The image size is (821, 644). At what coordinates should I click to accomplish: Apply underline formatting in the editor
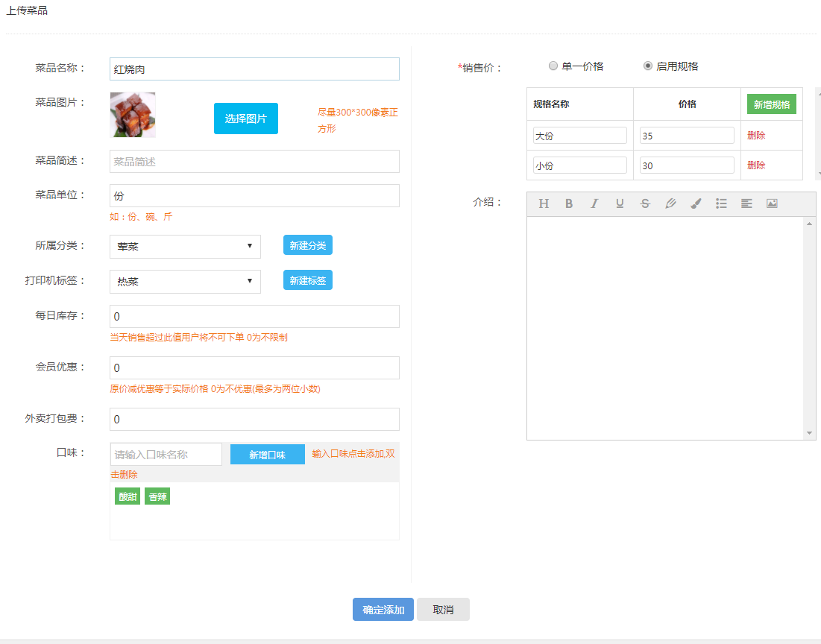click(x=620, y=203)
